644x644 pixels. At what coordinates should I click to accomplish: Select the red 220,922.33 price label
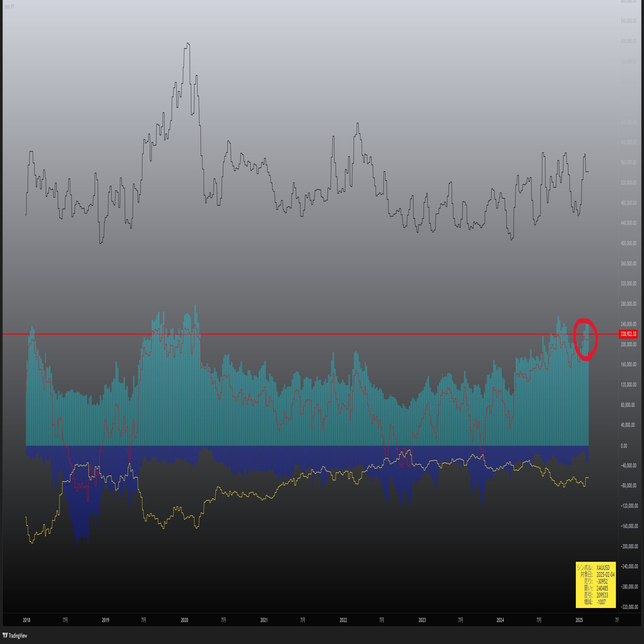coord(628,334)
